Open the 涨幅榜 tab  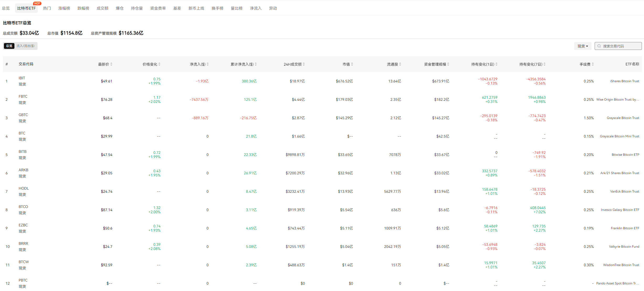point(64,8)
